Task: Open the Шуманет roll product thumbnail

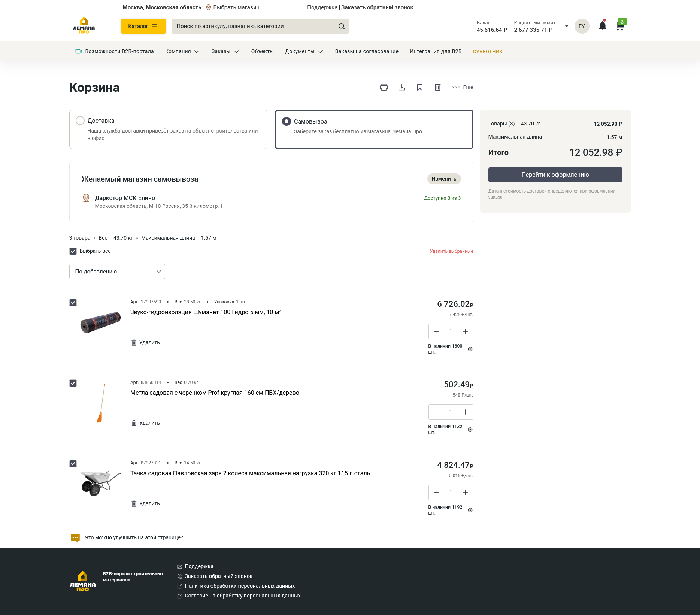Action: (x=100, y=322)
